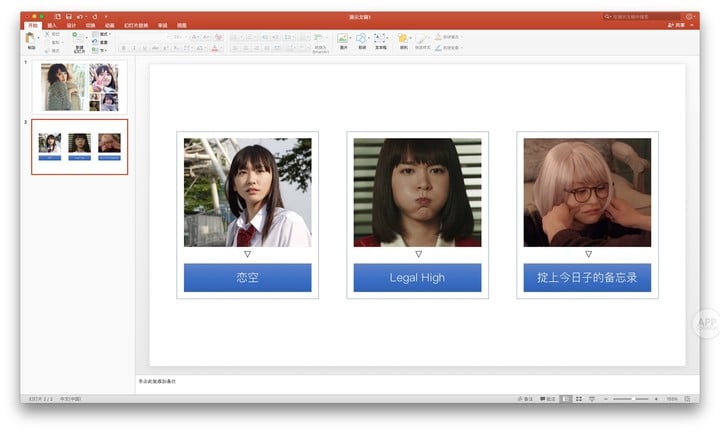Switch to the Transitions ribbon tab
Screen dimensions: 720x432
(90, 25)
